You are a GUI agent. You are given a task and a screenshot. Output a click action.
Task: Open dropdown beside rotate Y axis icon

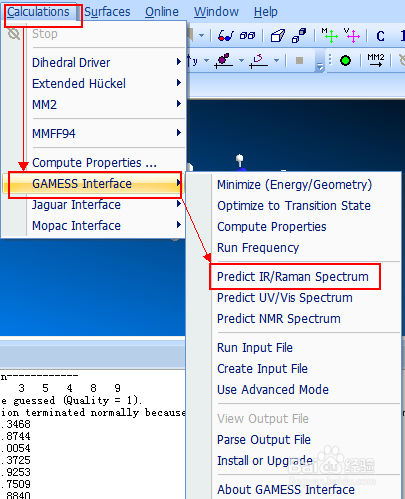click(206, 61)
